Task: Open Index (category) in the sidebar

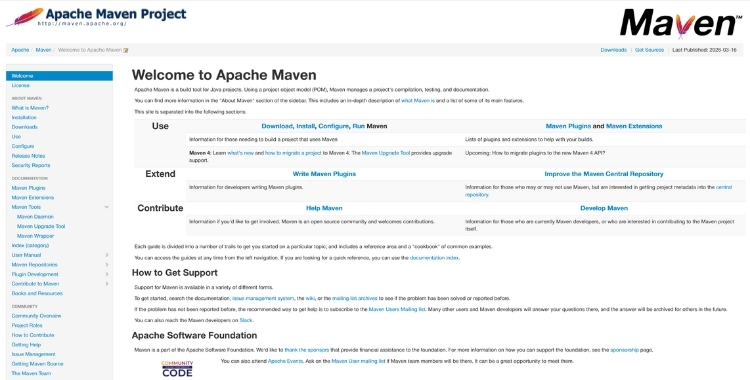Action: pyautogui.click(x=30, y=246)
